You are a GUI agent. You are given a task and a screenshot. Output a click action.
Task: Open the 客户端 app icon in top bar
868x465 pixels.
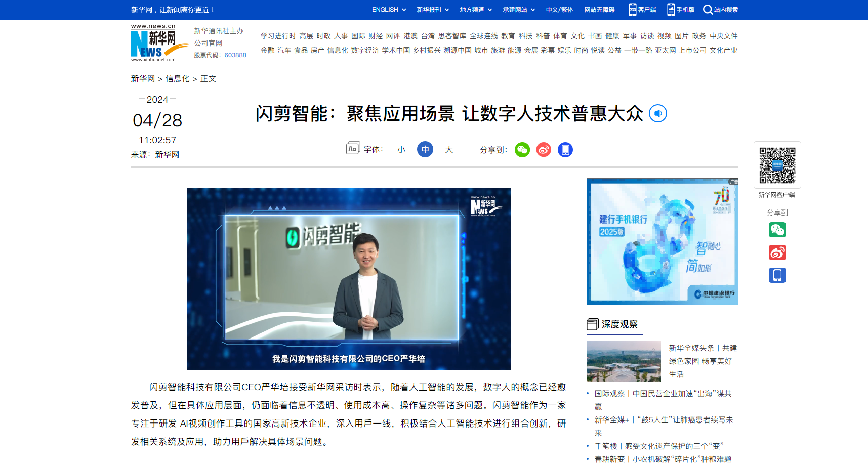click(x=633, y=10)
